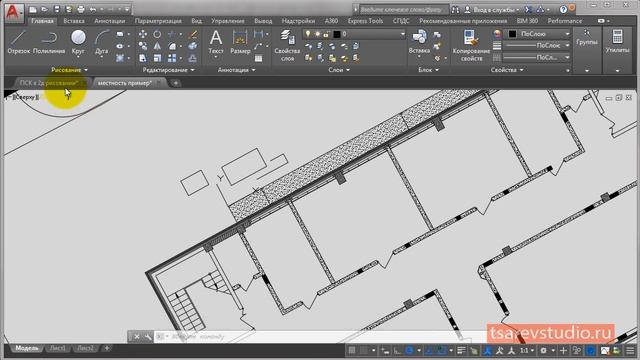Click the Mirror tool icon

point(157,46)
